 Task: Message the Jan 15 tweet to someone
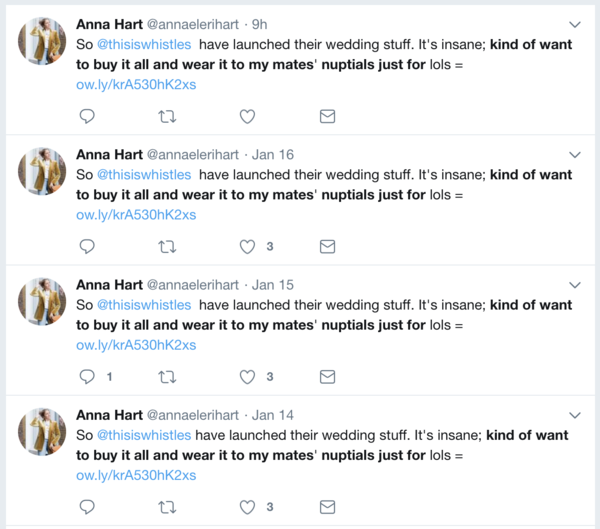tap(327, 377)
